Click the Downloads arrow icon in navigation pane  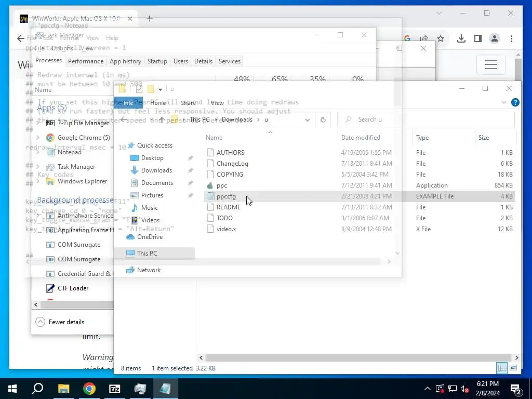click(x=135, y=170)
